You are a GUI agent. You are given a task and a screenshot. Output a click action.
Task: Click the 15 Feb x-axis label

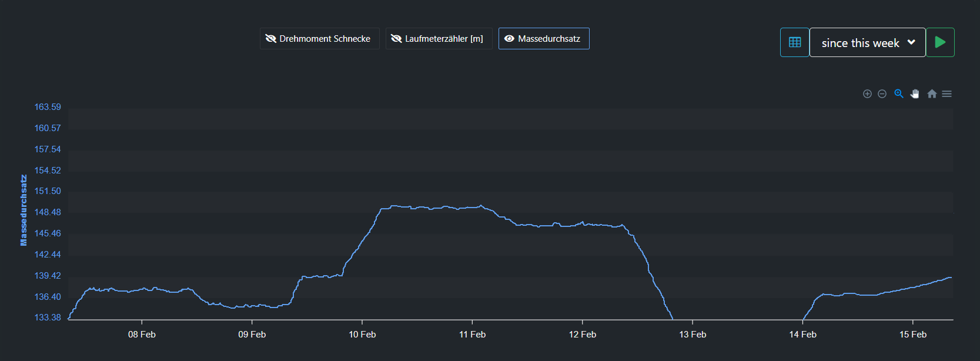point(912,335)
